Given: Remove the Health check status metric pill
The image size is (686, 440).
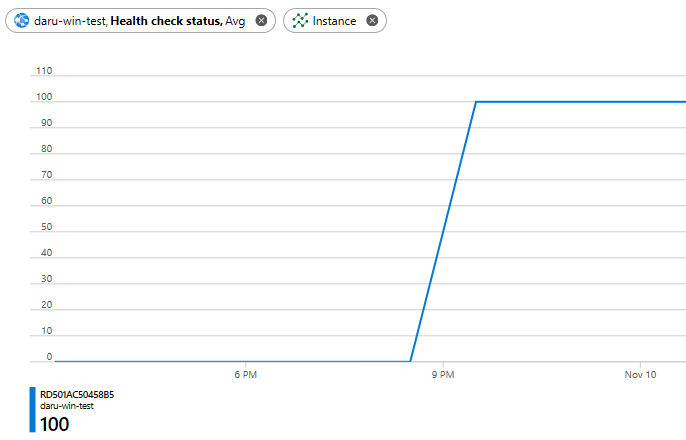Looking at the screenshot, I should (x=261, y=21).
